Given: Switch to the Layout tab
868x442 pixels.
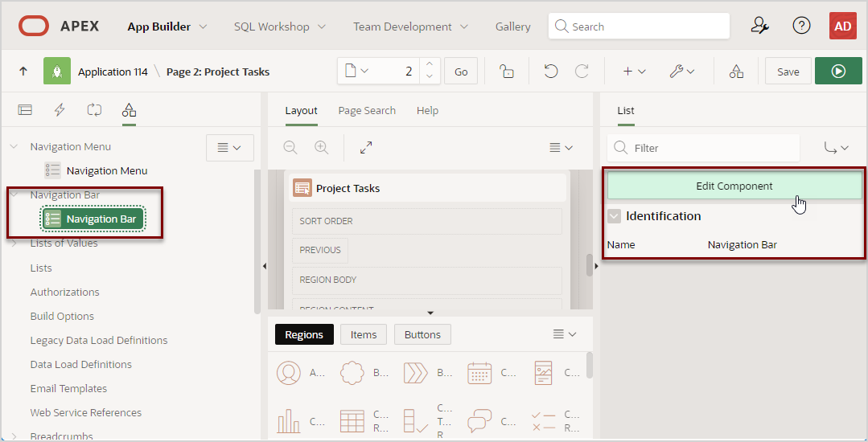Looking at the screenshot, I should click(301, 111).
